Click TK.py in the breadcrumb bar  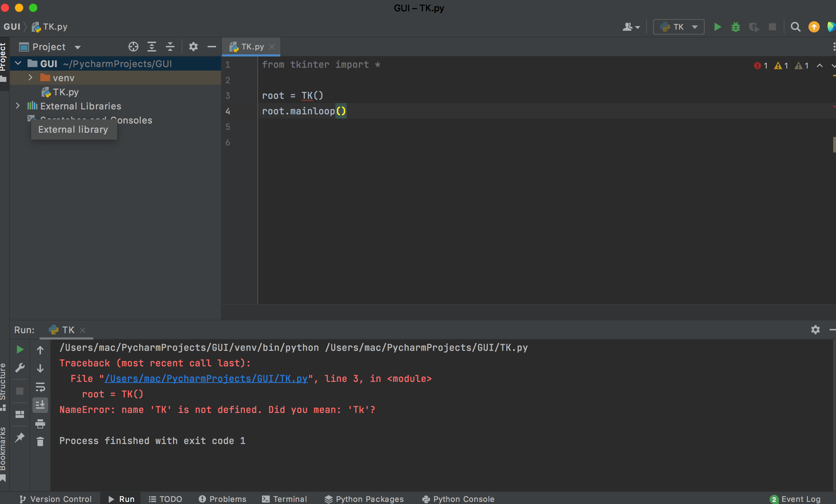(50, 27)
